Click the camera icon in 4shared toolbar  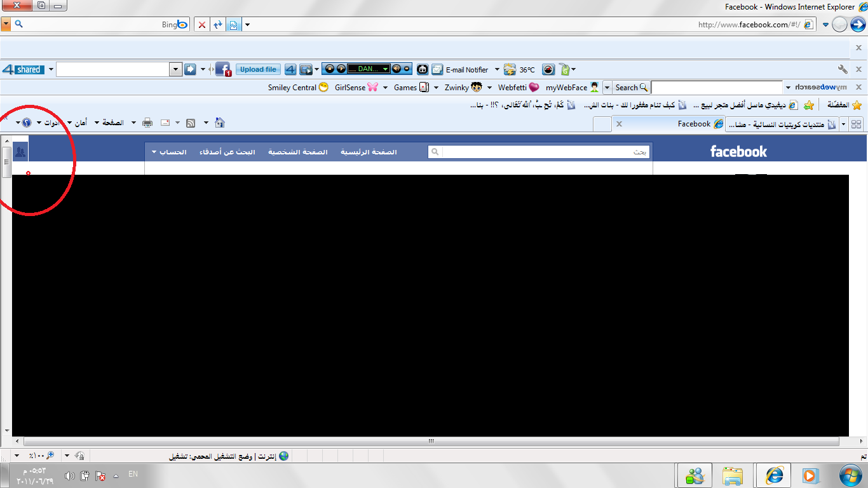coord(548,69)
